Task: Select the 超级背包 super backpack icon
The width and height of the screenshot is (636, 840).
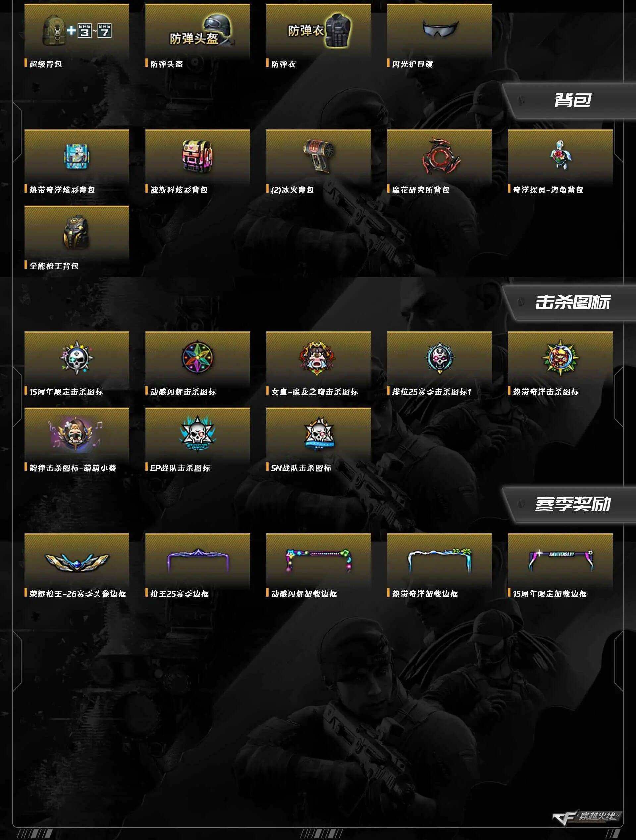Action: 77,31
